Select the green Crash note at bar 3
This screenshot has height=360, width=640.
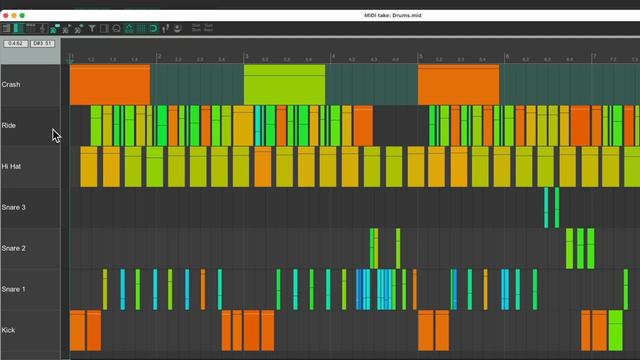[284, 84]
